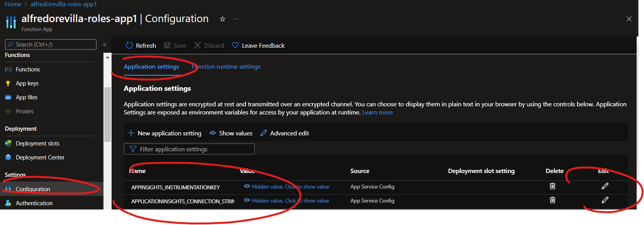Close the Configuration blade
Image resolution: width=644 pixels, height=225 pixels.
coord(629,19)
